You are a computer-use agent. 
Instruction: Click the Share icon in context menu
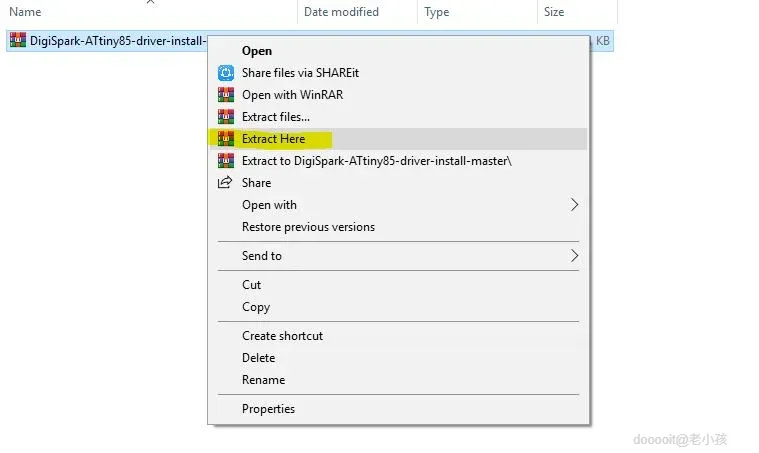225,183
